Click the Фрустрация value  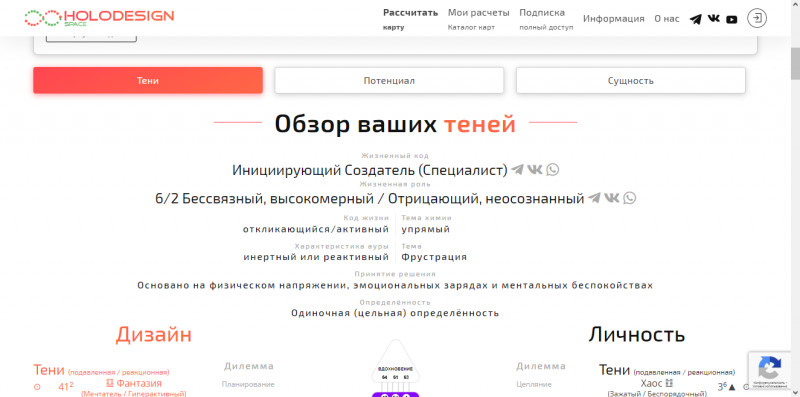point(434,257)
